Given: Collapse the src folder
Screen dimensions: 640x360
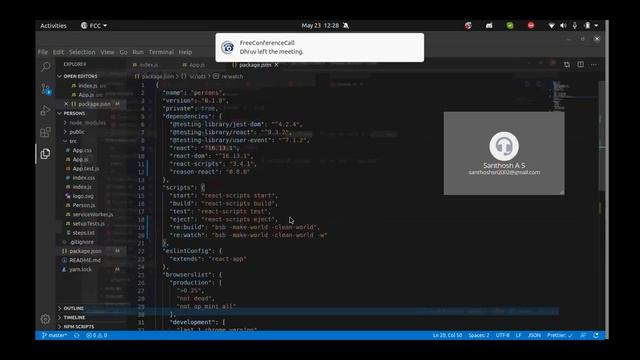Looking at the screenshot, I should [x=73, y=141].
